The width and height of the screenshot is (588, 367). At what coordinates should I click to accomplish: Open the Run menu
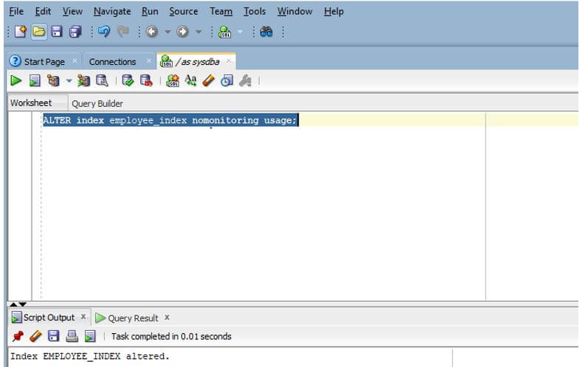pos(150,12)
